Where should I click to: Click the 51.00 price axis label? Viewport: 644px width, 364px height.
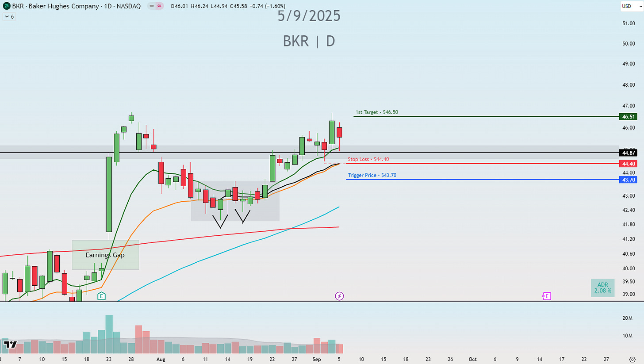click(x=629, y=23)
